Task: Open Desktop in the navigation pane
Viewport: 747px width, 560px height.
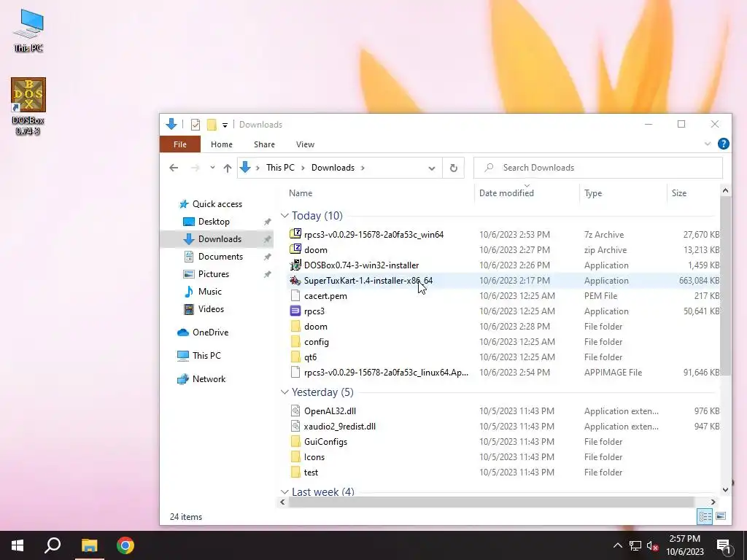Action: point(214,222)
